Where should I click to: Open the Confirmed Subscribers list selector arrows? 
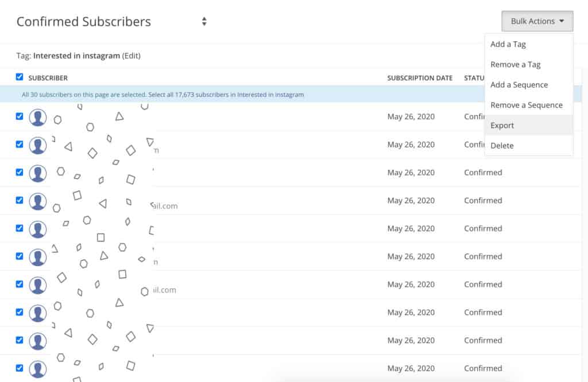[x=204, y=21]
